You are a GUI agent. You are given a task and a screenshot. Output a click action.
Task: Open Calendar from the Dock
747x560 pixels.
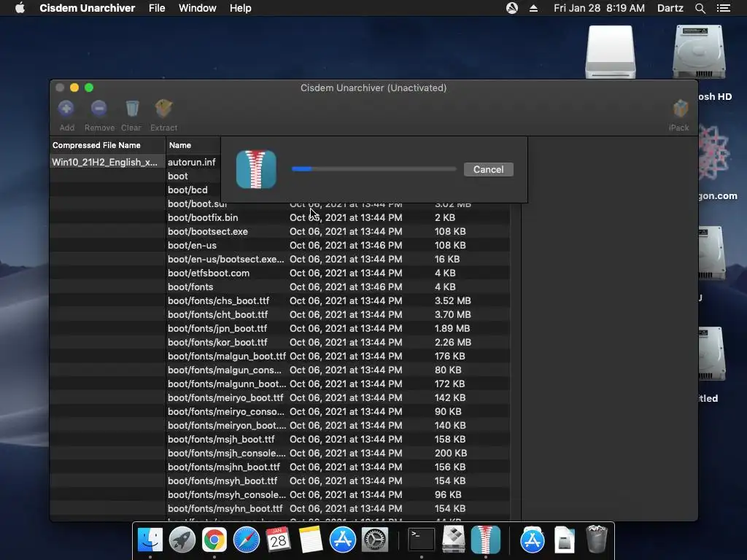pyautogui.click(x=278, y=540)
